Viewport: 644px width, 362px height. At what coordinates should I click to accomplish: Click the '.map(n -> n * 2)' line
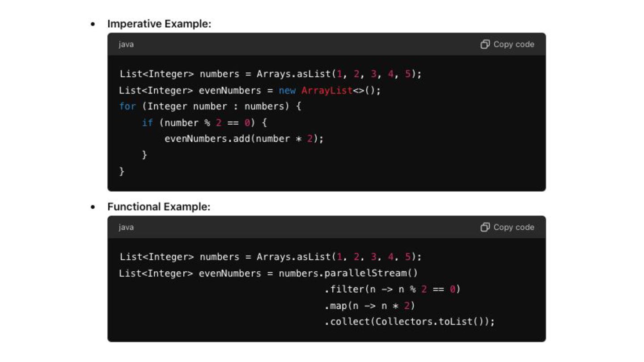369,306
